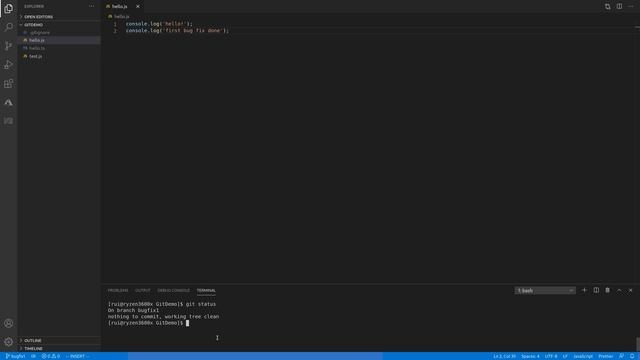Open errors and warnings count
This screenshot has width=640, height=360.
[51, 356]
